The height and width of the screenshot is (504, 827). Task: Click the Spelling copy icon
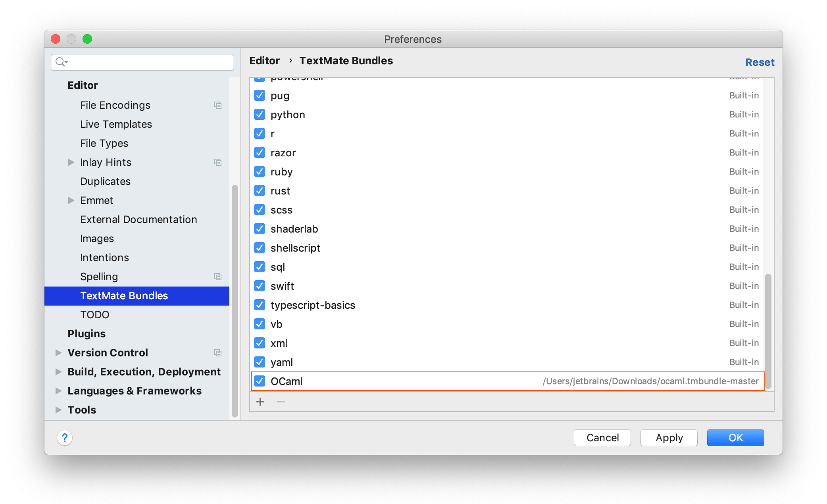click(218, 276)
